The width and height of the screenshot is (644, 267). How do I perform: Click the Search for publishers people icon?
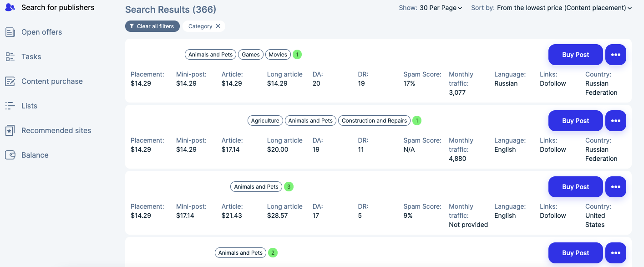click(x=10, y=7)
